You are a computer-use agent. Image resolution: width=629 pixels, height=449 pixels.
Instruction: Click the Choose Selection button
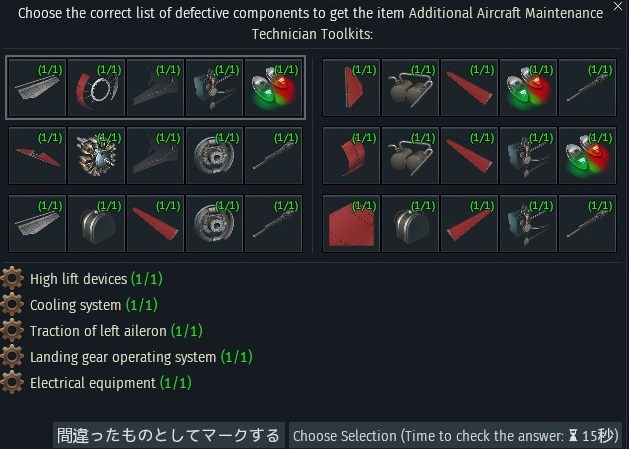pyautogui.click(x=455, y=436)
